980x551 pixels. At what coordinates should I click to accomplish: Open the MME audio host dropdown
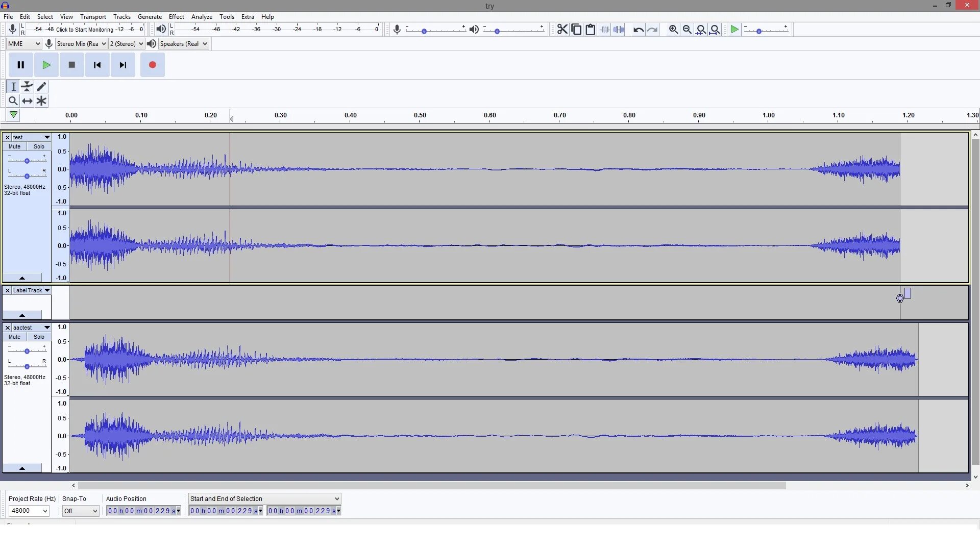click(x=23, y=44)
